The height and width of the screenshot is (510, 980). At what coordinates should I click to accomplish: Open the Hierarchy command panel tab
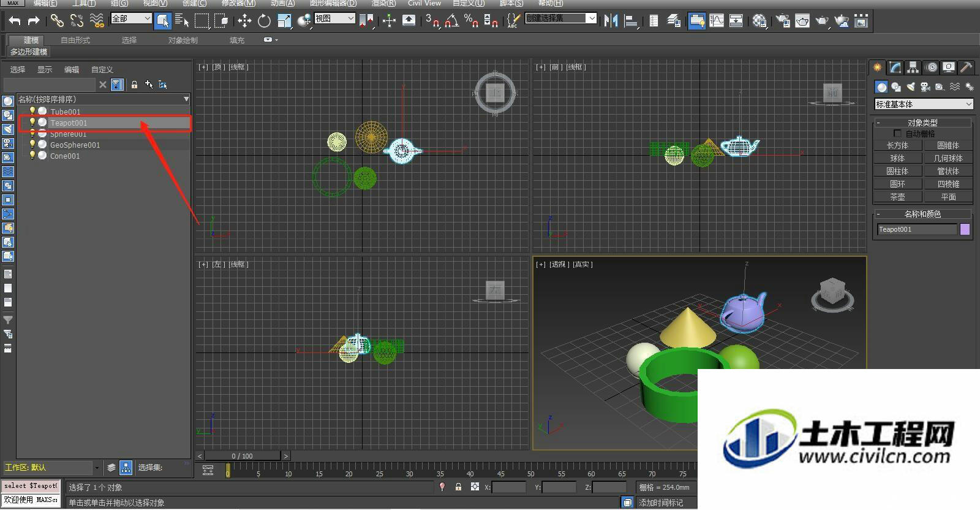pos(913,67)
